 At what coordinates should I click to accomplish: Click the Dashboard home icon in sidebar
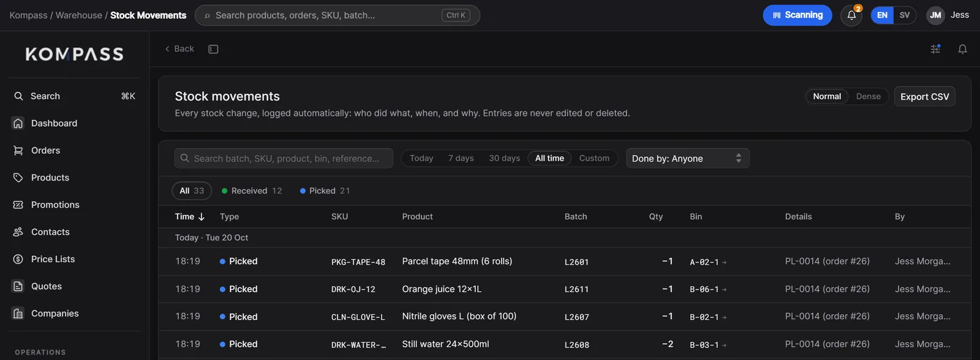pos(18,123)
